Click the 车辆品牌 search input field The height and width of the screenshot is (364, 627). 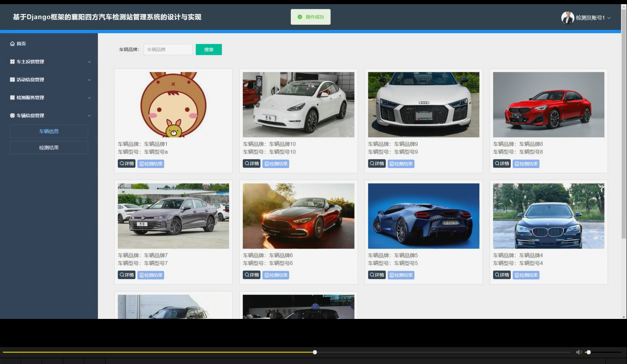point(168,50)
